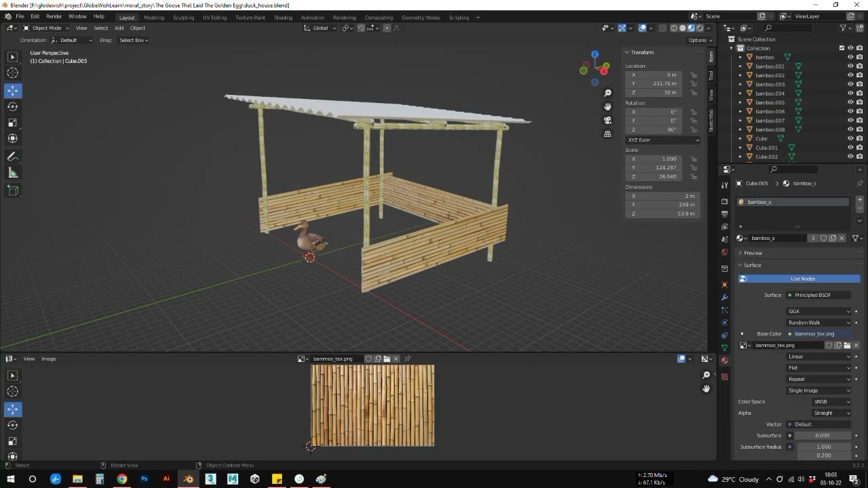Open the viewport Add menu
Screen dimensions: 868x488
pyautogui.click(x=119, y=28)
